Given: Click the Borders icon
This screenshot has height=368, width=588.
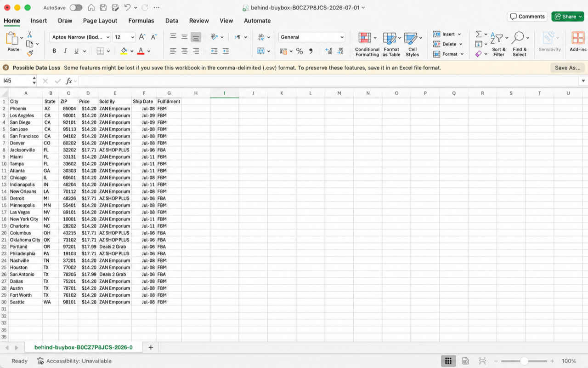Looking at the screenshot, I should pyautogui.click(x=100, y=51).
